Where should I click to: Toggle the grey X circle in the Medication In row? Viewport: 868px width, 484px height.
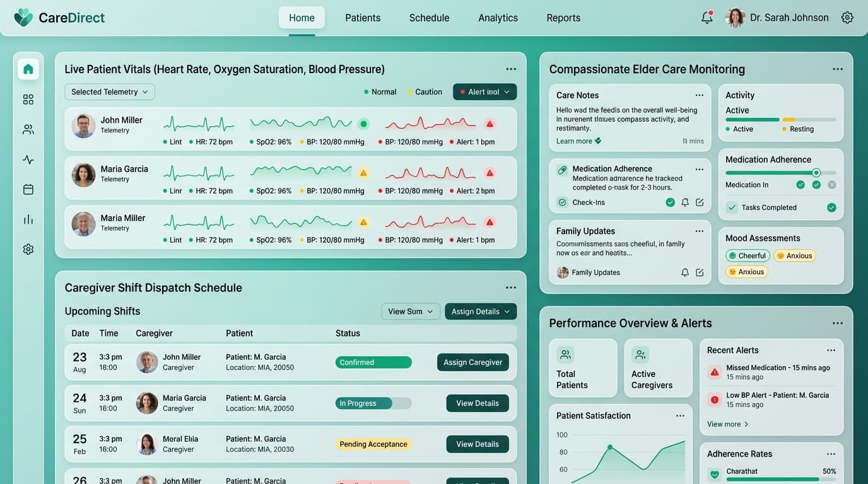(831, 185)
